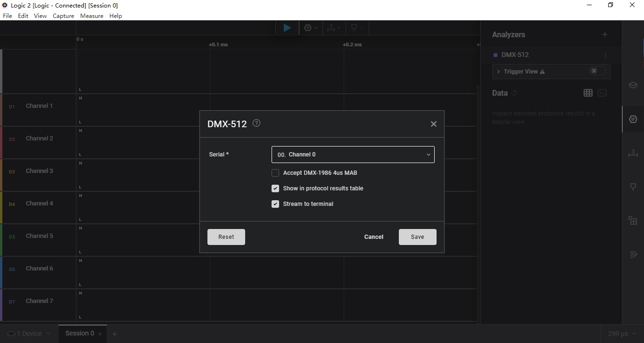Click the DMX-512 analyzer entry
Viewport: 644px width, 343px height.
pos(515,55)
